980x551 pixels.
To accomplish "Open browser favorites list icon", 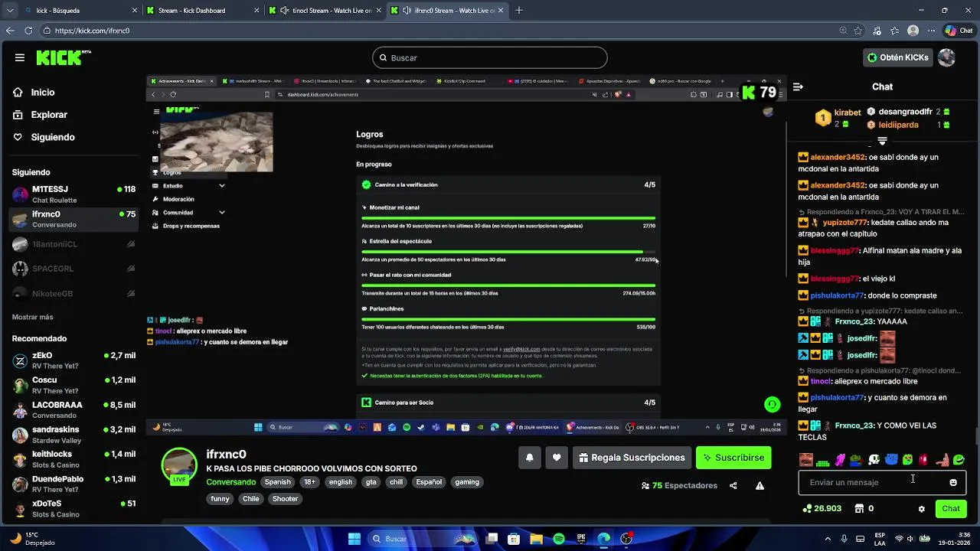I will click(x=894, y=31).
